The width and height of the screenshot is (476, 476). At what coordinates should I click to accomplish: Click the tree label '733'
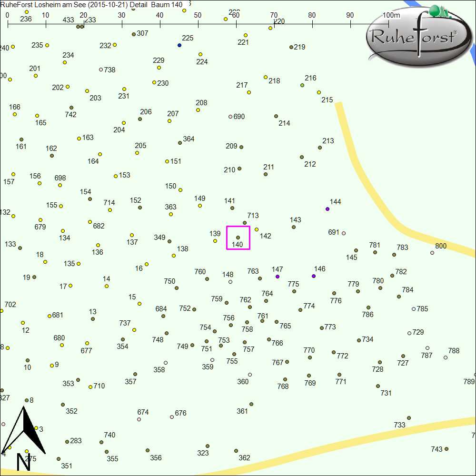point(399,425)
